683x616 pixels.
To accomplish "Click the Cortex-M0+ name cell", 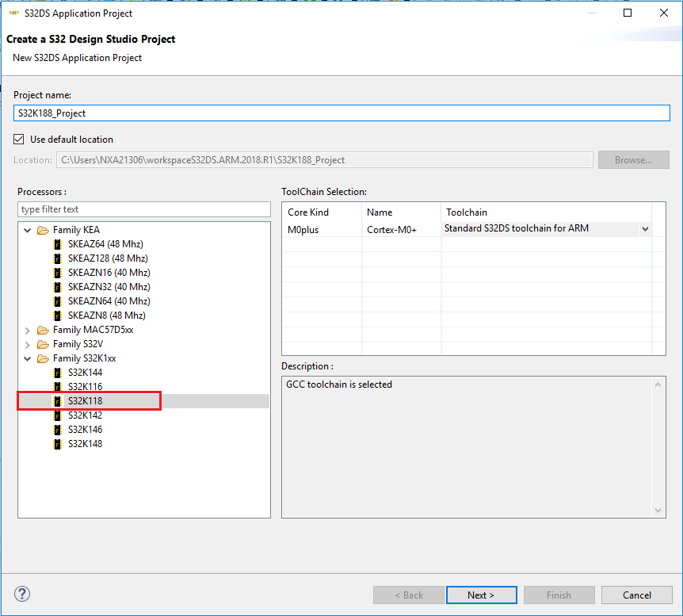I will pos(401,230).
